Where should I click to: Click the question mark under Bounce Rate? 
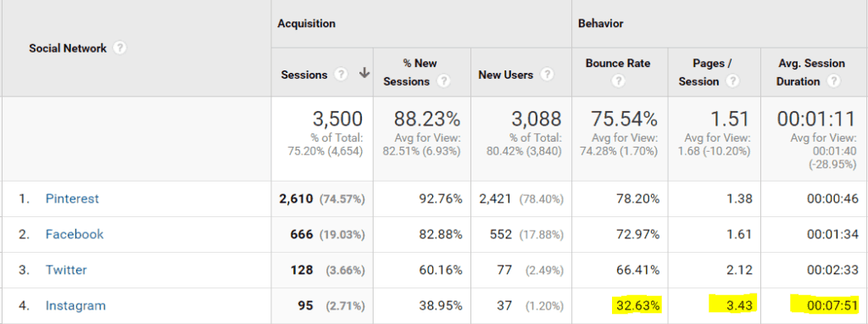tap(618, 81)
